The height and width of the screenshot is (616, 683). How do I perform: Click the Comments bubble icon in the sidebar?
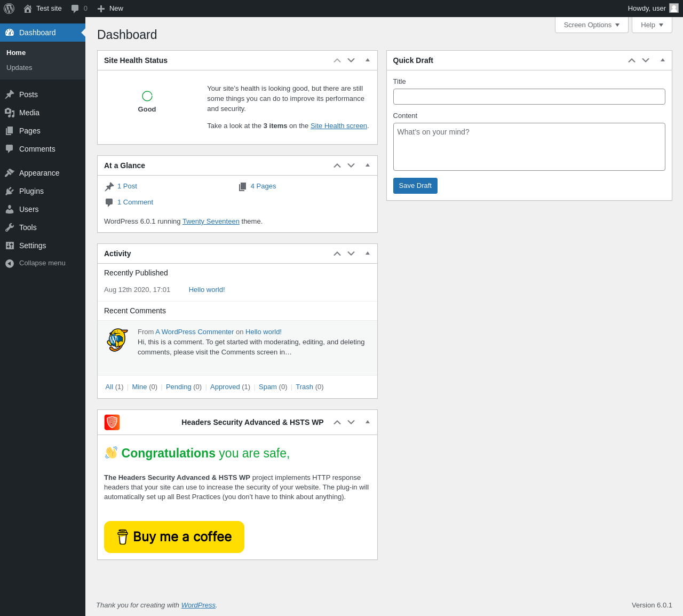coord(10,149)
